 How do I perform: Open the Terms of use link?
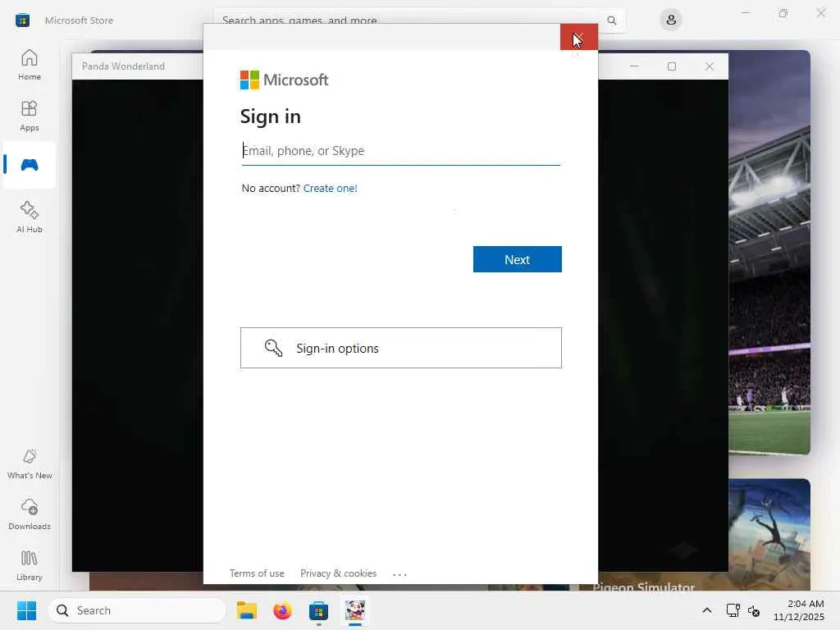(x=257, y=573)
